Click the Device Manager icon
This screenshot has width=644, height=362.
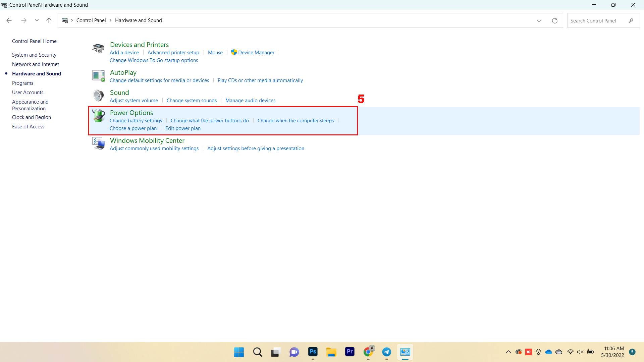[x=233, y=52]
